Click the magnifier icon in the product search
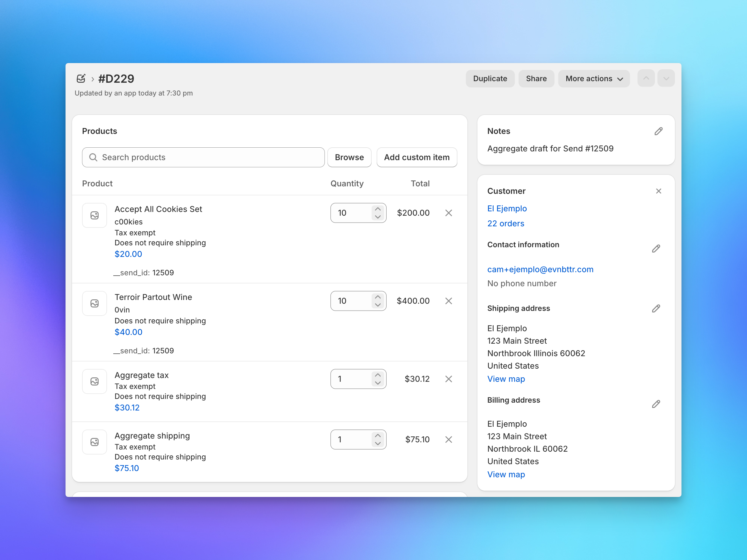747x560 pixels. [x=93, y=157]
